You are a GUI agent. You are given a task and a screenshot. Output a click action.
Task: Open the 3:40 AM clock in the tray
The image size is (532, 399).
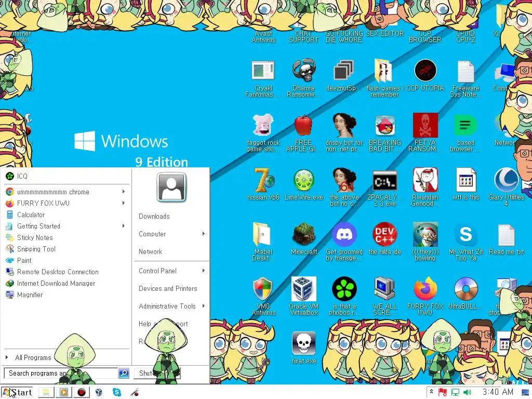(498, 392)
